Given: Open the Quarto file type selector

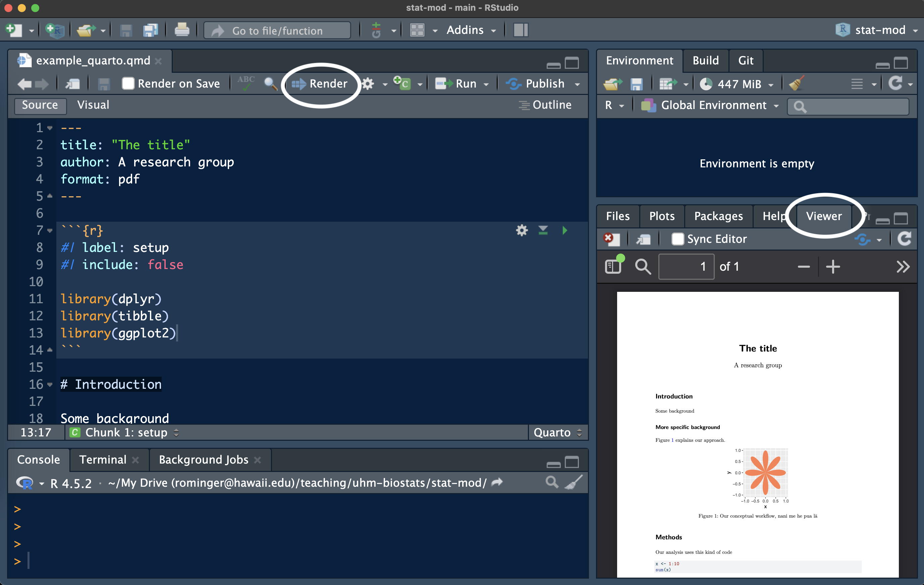Looking at the screenshot, I should click(x=557, y=433).
